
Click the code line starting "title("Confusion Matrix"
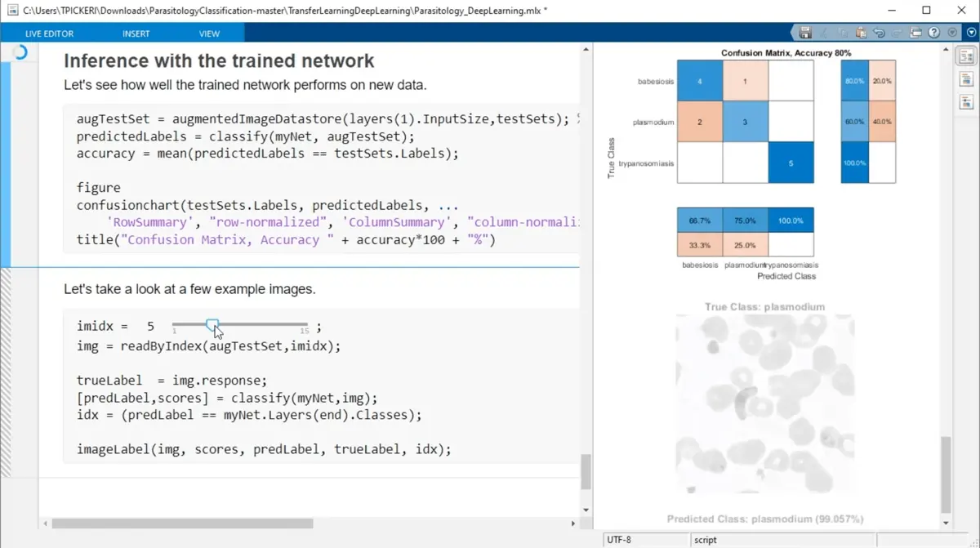(x=287, y=240)
